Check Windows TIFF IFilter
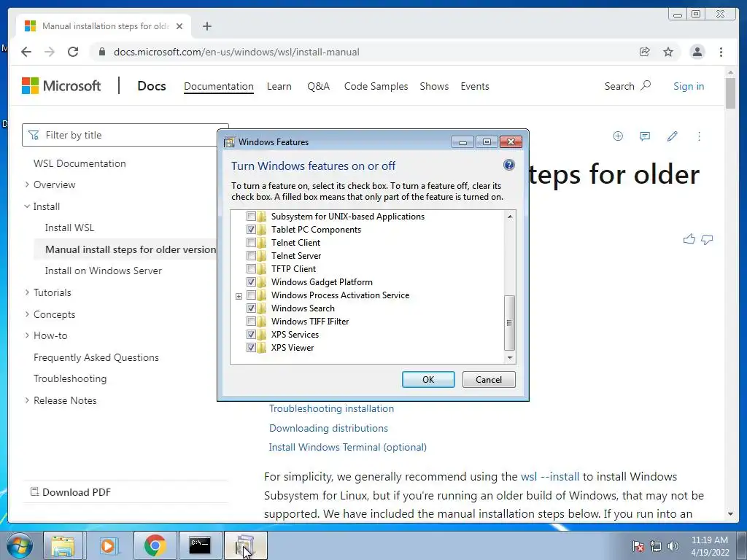The width and height of the screenshot is (747, 560). 251,322
